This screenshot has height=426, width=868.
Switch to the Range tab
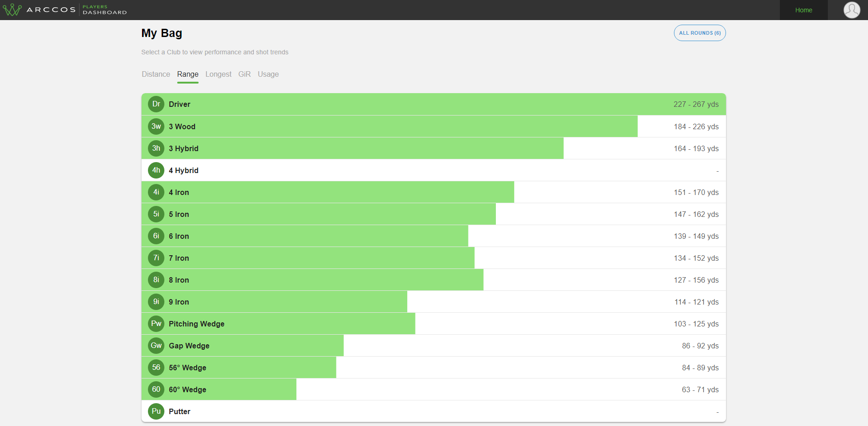click(188, 74)
